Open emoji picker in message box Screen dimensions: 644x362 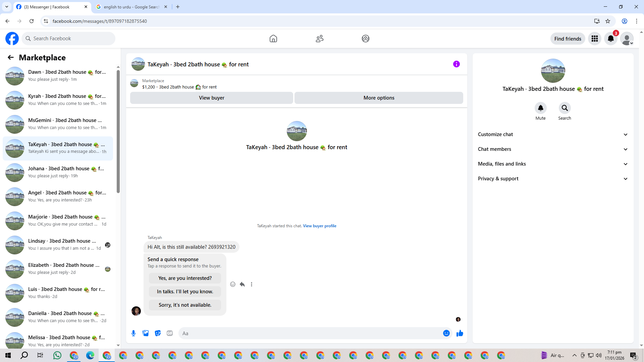(x=446, y=333)
